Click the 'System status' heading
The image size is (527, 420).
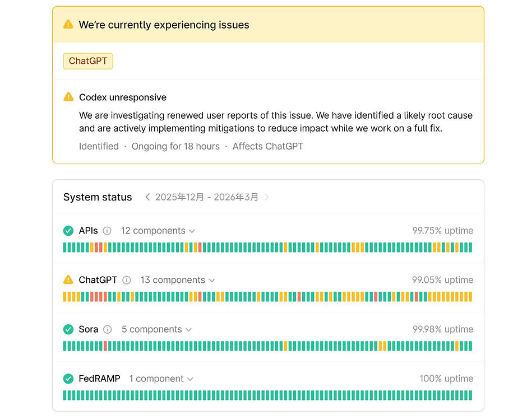tap(98, 197)
